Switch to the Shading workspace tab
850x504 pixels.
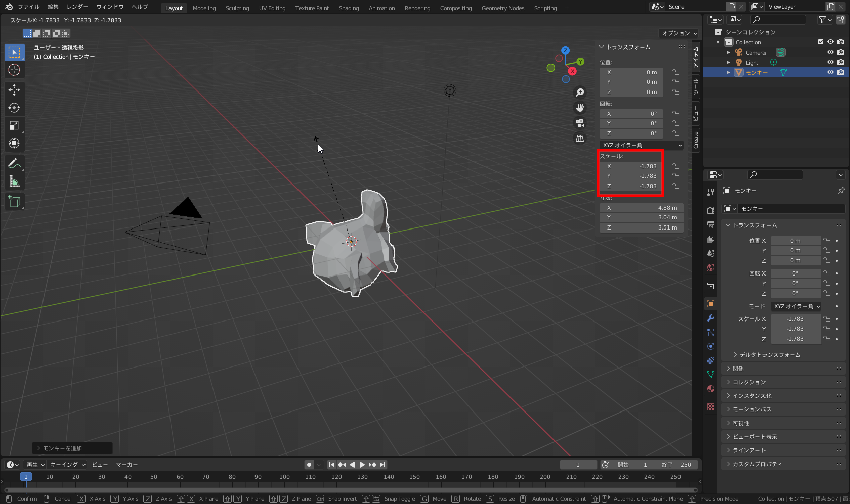(349, 8)
